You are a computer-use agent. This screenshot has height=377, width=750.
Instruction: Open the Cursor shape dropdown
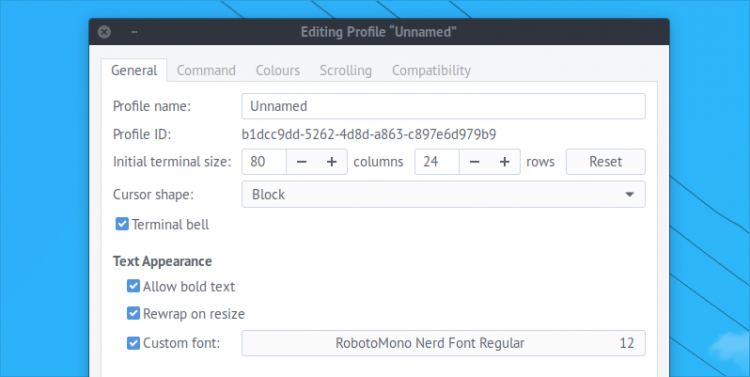[x=443, y=194]
